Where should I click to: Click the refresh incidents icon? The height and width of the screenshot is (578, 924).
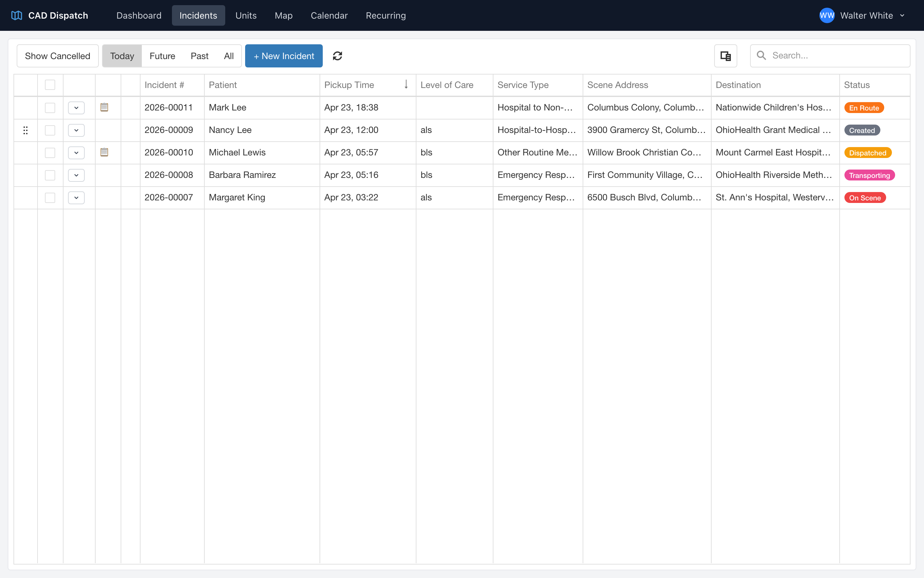click(x=337, y=56)
